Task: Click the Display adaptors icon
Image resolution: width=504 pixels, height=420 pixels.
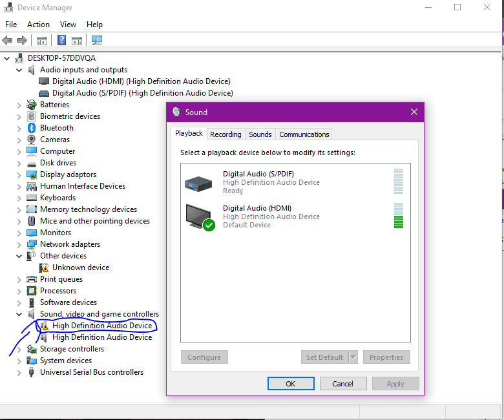Action: [x=32, y=174]
